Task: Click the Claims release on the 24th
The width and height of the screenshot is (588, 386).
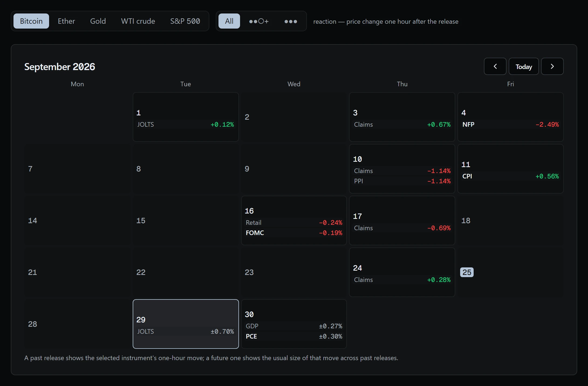Action: coord(402,280)
